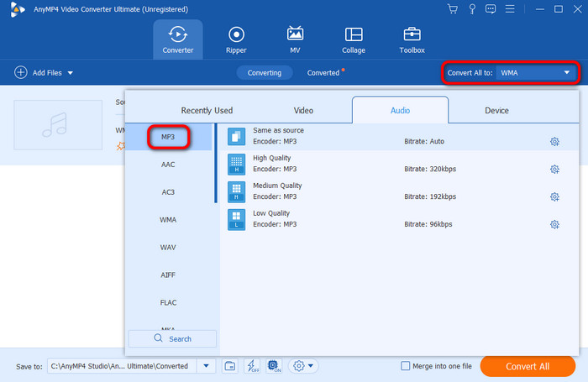Open the MV module

click(295, 39)
